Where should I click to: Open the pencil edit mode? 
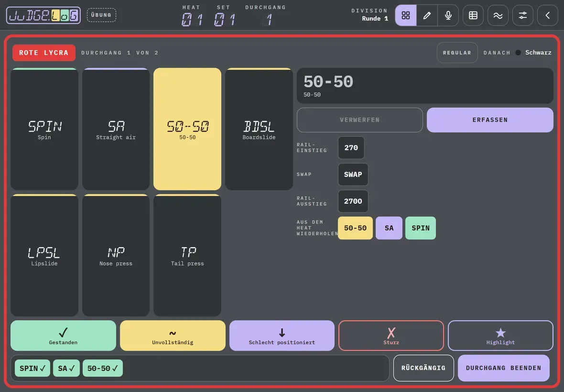pyautogui.click(x=427, y=15)
